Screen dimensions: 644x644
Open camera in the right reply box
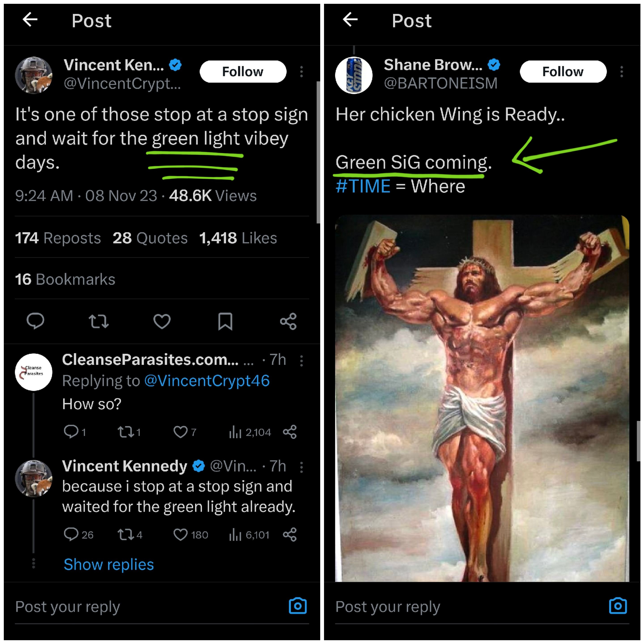click(618, 606)
